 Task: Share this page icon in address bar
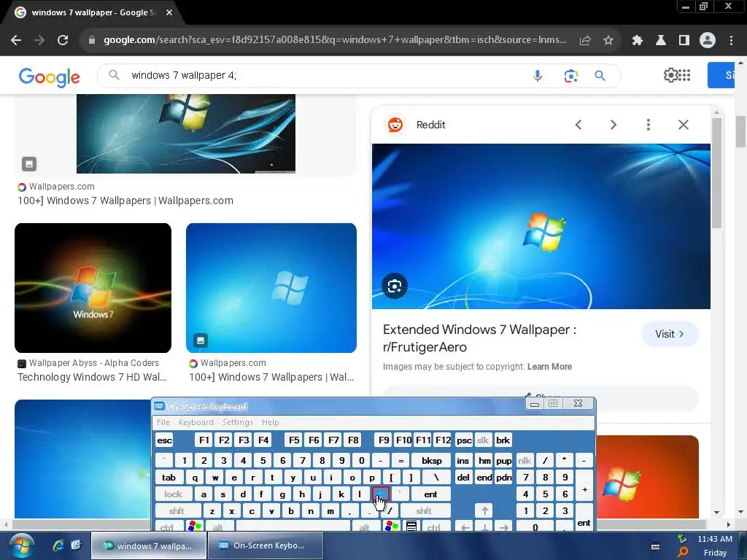pyautogui.click(x=585, y=41)
